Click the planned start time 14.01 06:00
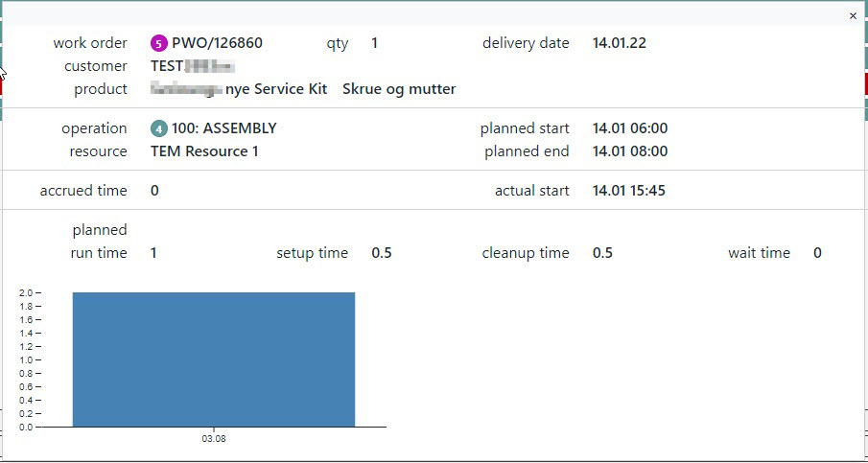Screen dimensions: 868x463 click(x=630, y=128)
